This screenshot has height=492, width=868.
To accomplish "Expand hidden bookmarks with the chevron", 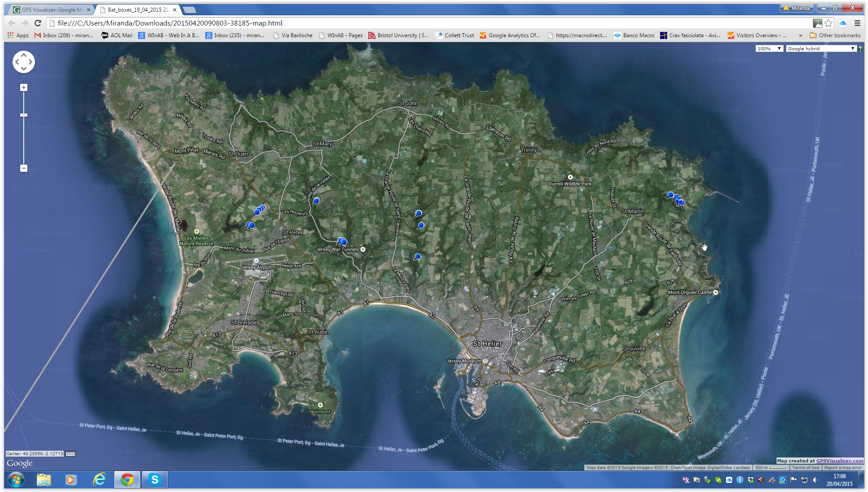I will click(800, 35).
